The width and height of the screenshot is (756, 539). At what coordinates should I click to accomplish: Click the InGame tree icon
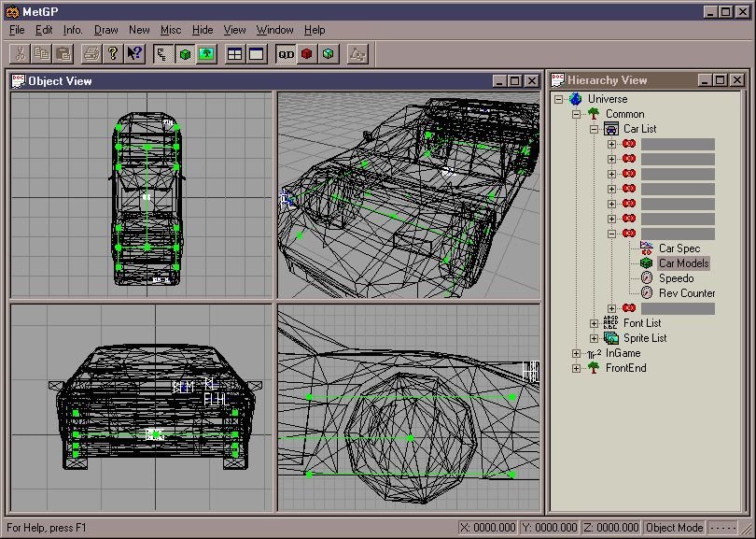tap(594, 353)
